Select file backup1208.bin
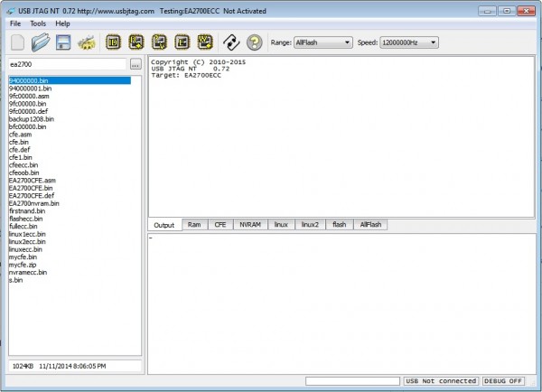Image resolution: width=542 pixels, height=392 pixels. 32,119
